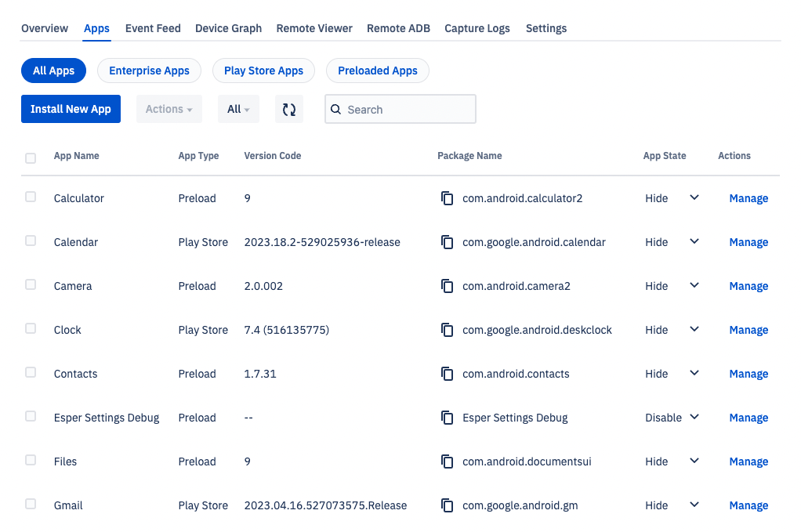Screen dimensions: 801x532
Task: Select the Gmail row checkbox
Action: click(30, 504)
